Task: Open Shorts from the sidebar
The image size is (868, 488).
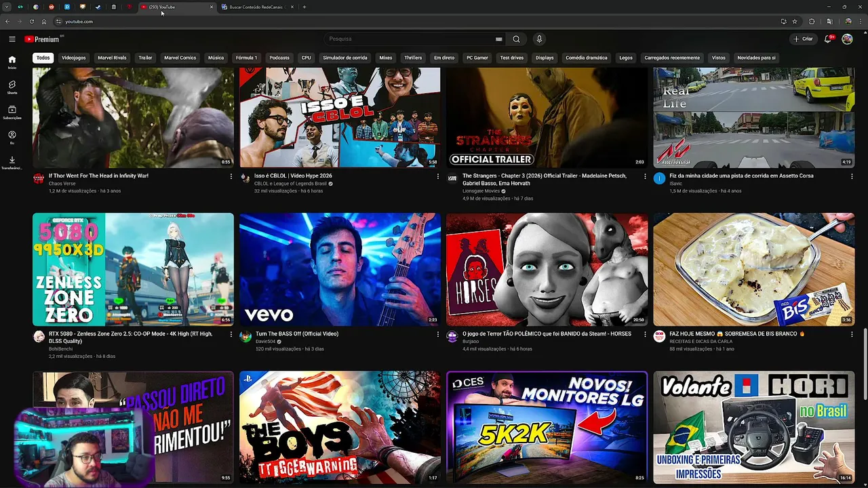Action: 12,87
